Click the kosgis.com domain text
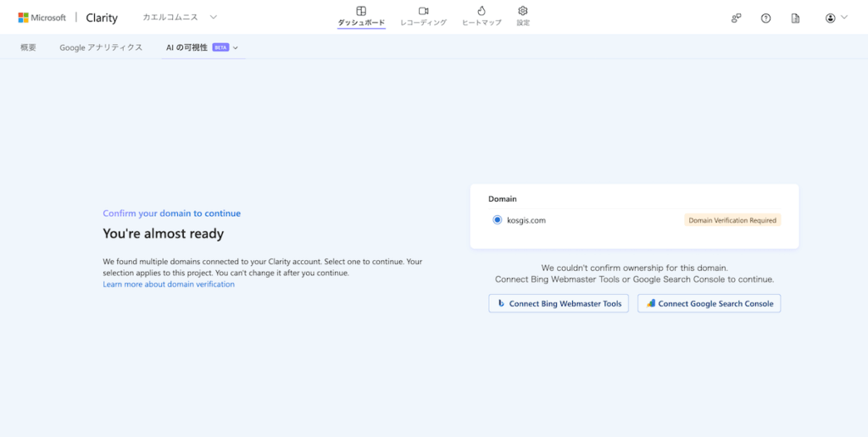Viewport: 868px width, 437px height. pos(526,220)
